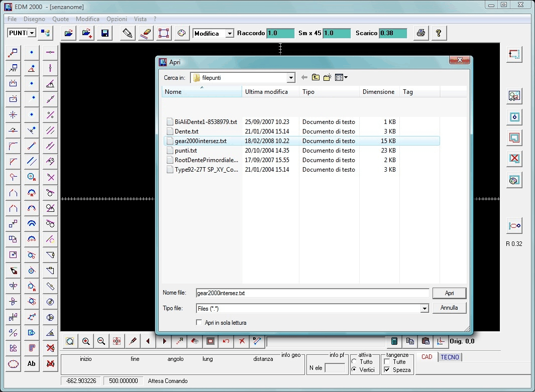
Task: Click the Ab text tool icon
Action: pyautogui.click(x=32, y=363)
